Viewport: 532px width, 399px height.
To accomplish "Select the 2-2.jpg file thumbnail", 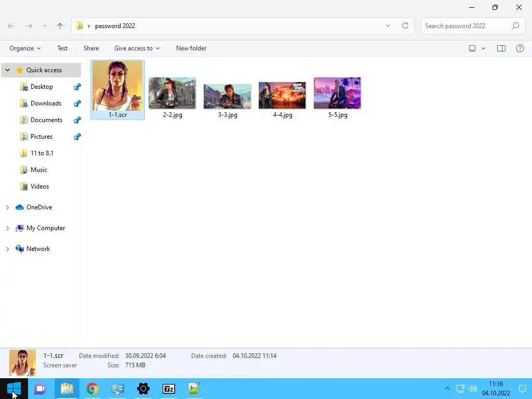I will [172, 93].
